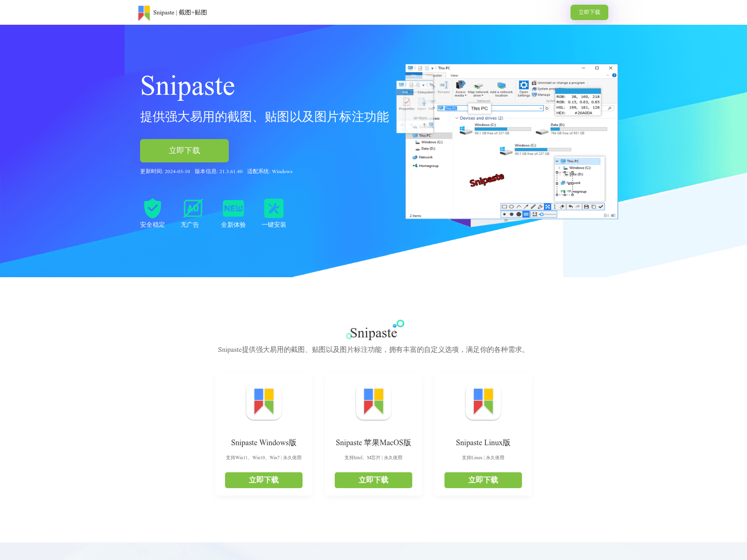Click the Snipaste 苹果MacOS版 app icon
Image resolution: width=747 pixels, height=560 pixels.
pyautogui.click(x=373, y=402)
